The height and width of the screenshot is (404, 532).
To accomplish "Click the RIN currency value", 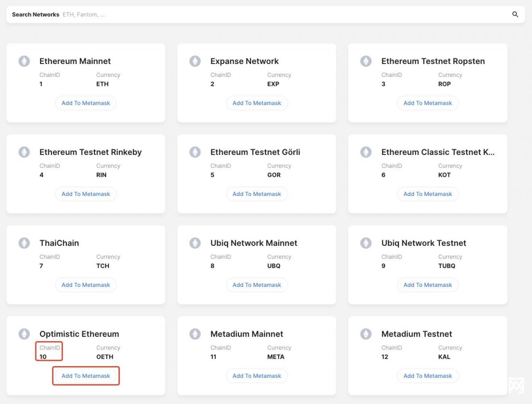I will [x=101, y=175].
